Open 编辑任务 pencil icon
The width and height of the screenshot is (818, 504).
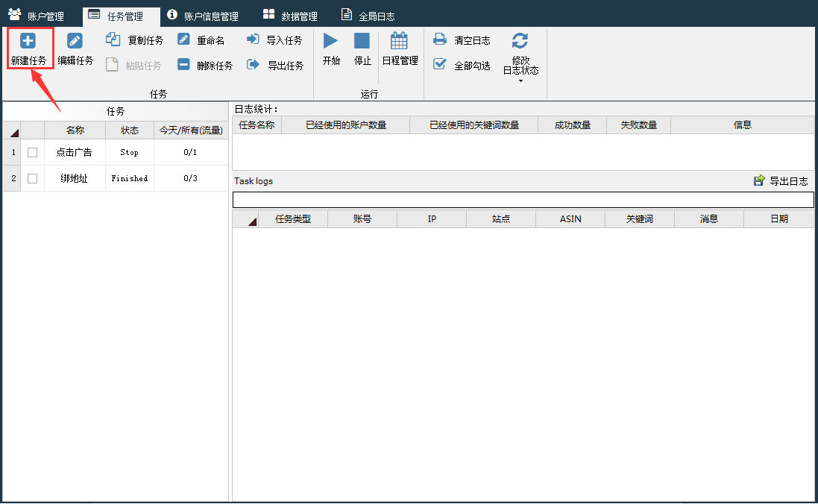75,41
